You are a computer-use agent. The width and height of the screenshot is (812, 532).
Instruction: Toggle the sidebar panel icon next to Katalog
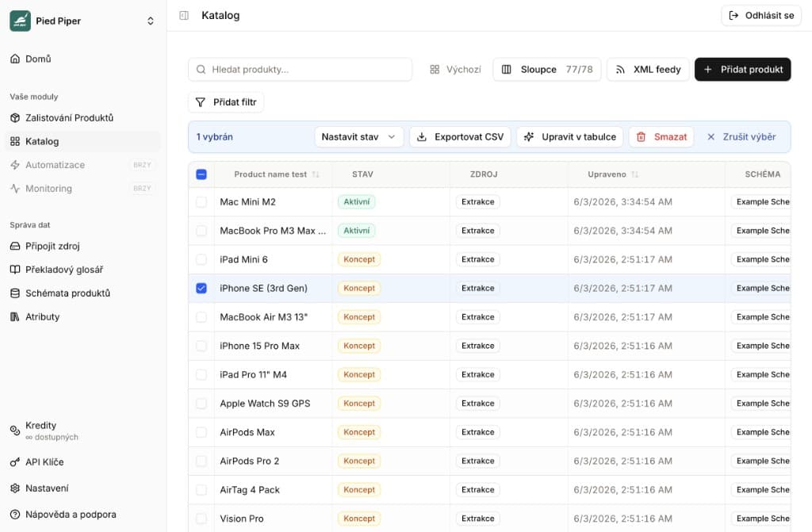(184, 16)
